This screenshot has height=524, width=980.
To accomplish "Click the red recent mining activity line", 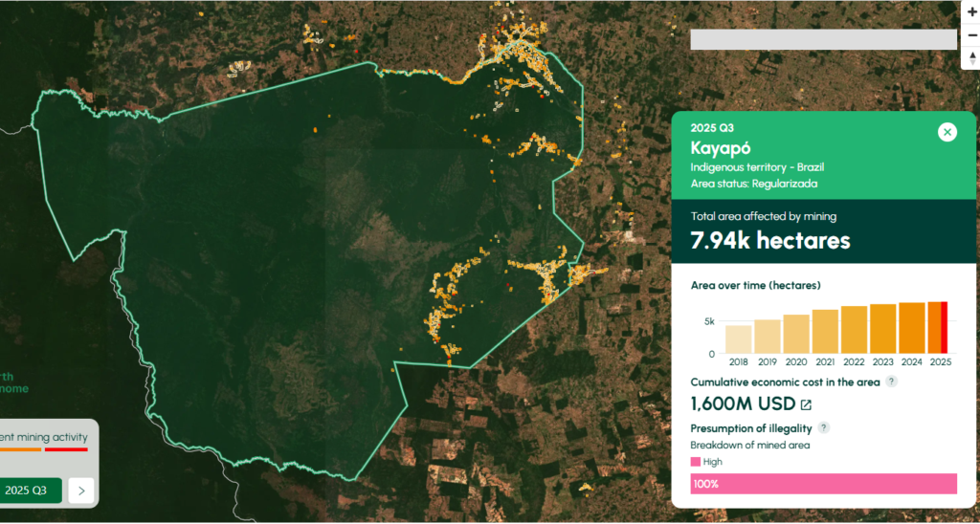I will [68, 449].
